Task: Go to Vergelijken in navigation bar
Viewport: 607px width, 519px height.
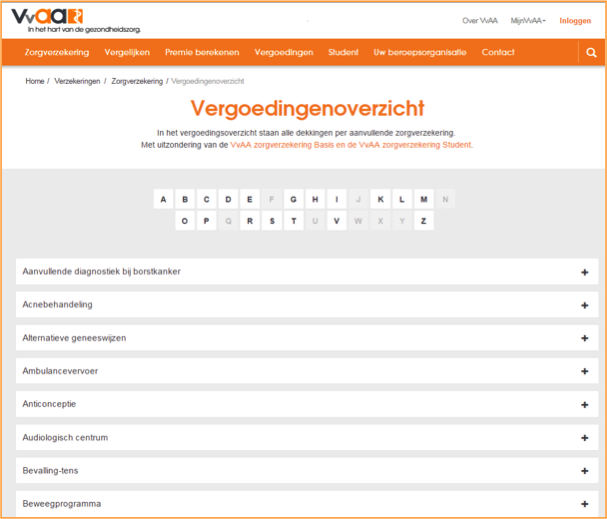Action: tap(127, 52)
